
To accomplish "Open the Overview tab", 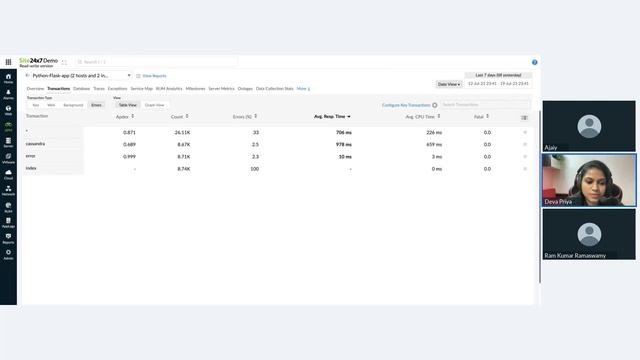I will (x=35, y=89).
